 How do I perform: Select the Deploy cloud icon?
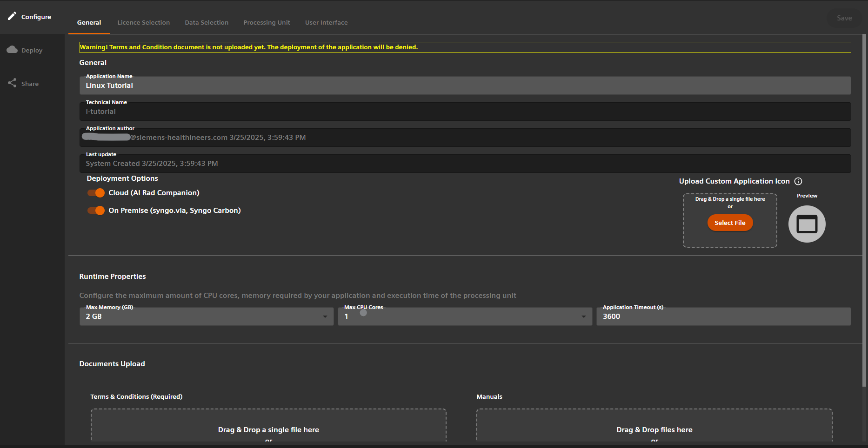pos(12,49)
